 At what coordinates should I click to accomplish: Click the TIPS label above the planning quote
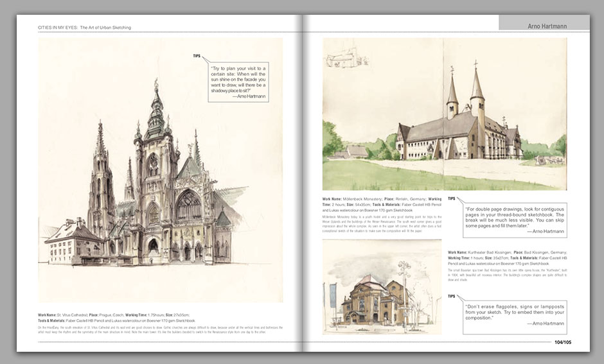[197, 56]
